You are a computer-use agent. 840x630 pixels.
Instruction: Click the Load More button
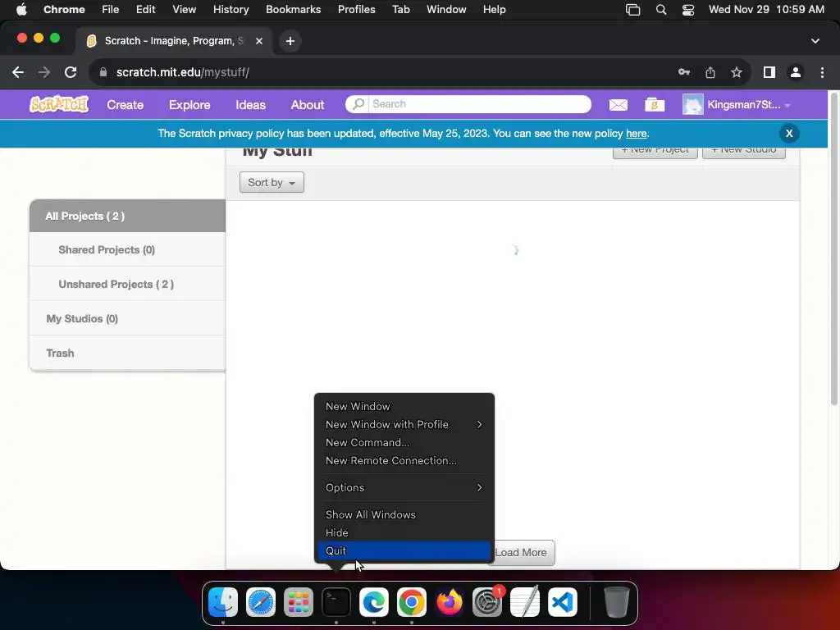[x=521, y=552]
